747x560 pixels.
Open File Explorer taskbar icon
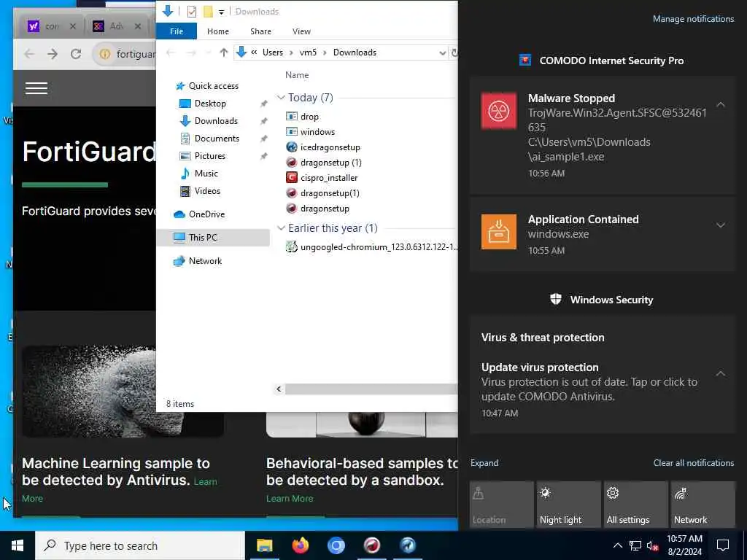(x=264, y=545)
